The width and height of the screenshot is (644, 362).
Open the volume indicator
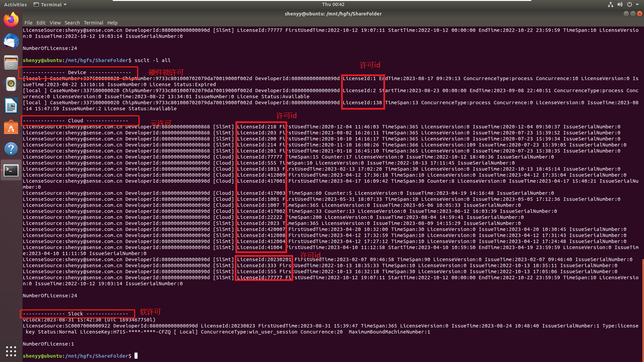[620, 4]
